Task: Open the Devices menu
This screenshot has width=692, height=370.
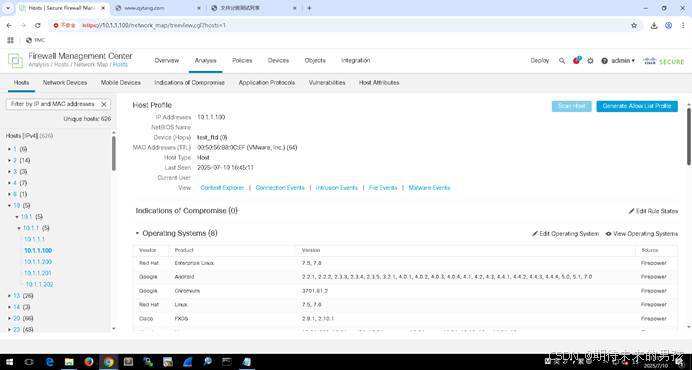Action: pos(278,60)
